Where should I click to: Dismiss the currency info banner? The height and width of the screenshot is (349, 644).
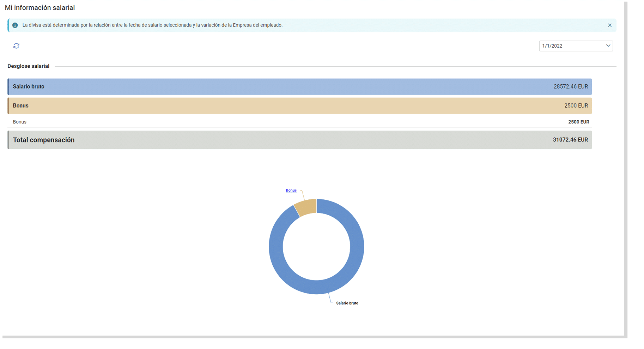[610, 25]
